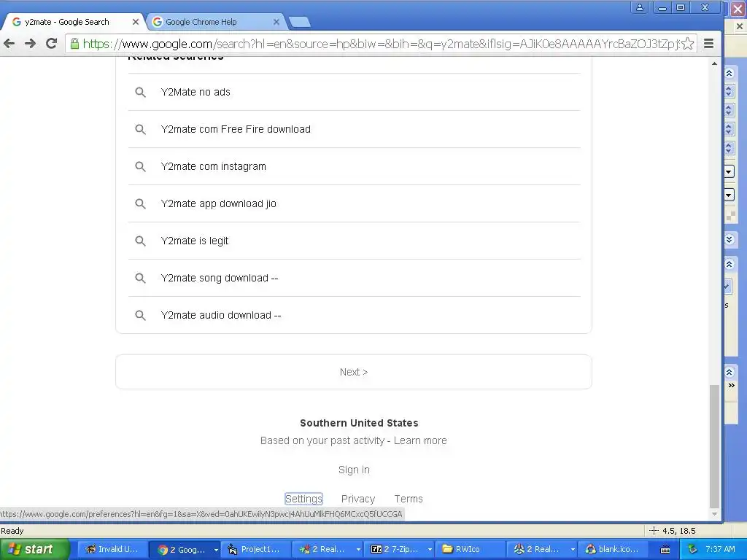Open the Chrome user profile button
This screenshot has height=560, width=747.
click(x=640, y=7)
